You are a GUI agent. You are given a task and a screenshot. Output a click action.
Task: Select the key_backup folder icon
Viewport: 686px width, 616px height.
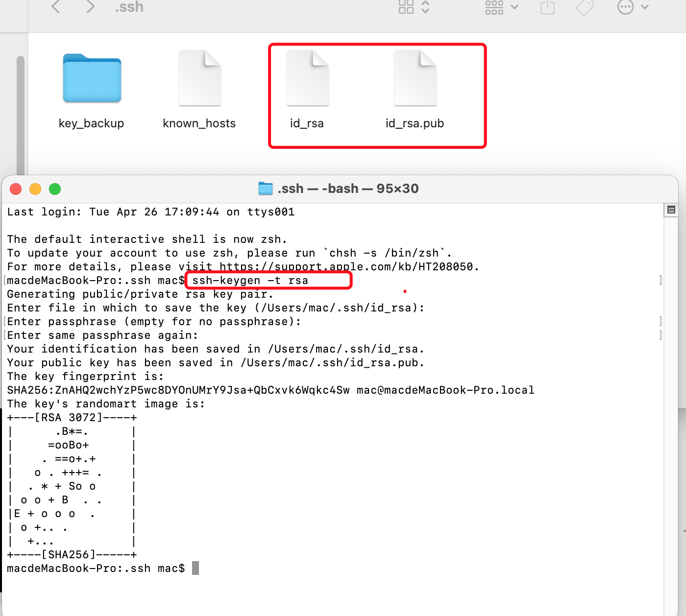tap(92, 78)
